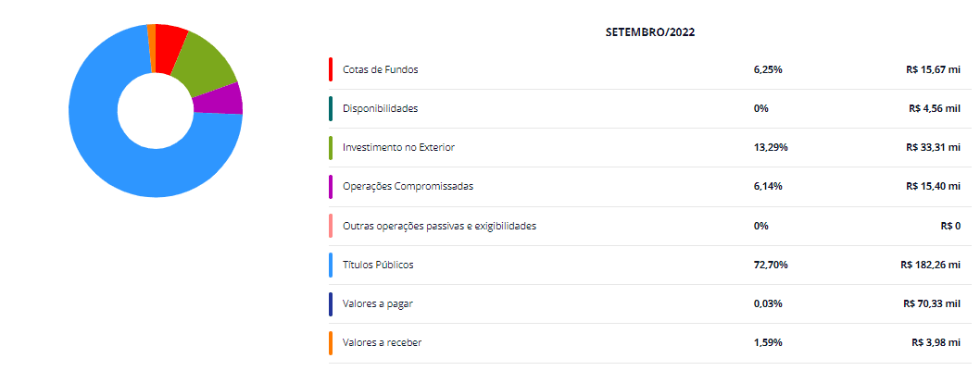980x383 pixels.
Task: Click the pink Outras operações passivas marker
Action: (330, 226)
